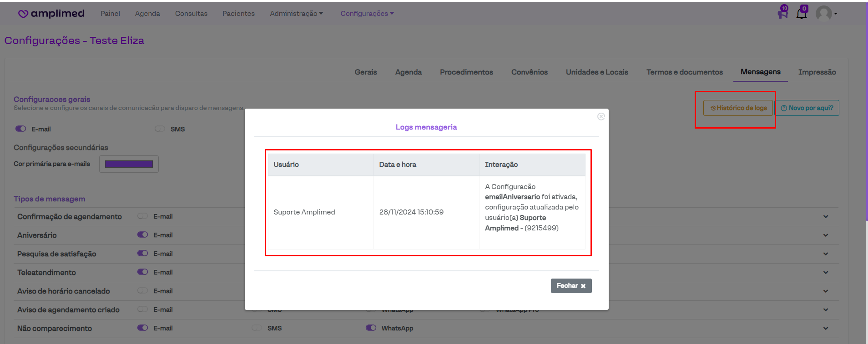The image size is (868, 344).
Task: Open the announcements icon with badge 10
Action: [782, 13]
